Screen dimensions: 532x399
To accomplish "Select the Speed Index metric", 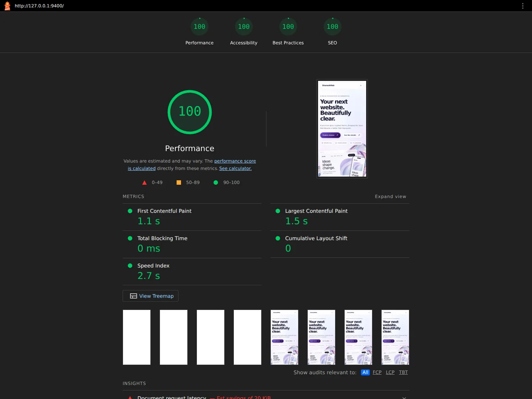I will click(192, 272).
